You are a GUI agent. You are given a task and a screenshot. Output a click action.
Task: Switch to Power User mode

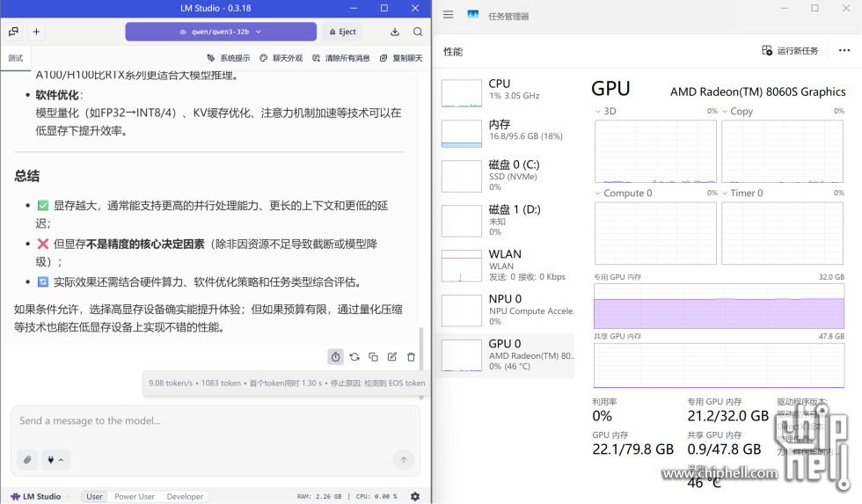click(x=135, y=496)
